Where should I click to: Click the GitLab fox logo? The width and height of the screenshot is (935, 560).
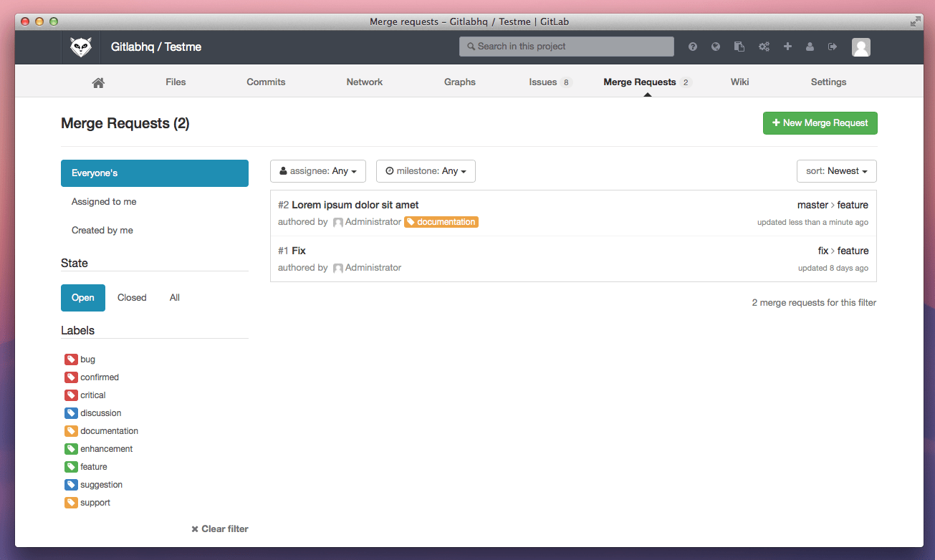[x=80, y=47]
